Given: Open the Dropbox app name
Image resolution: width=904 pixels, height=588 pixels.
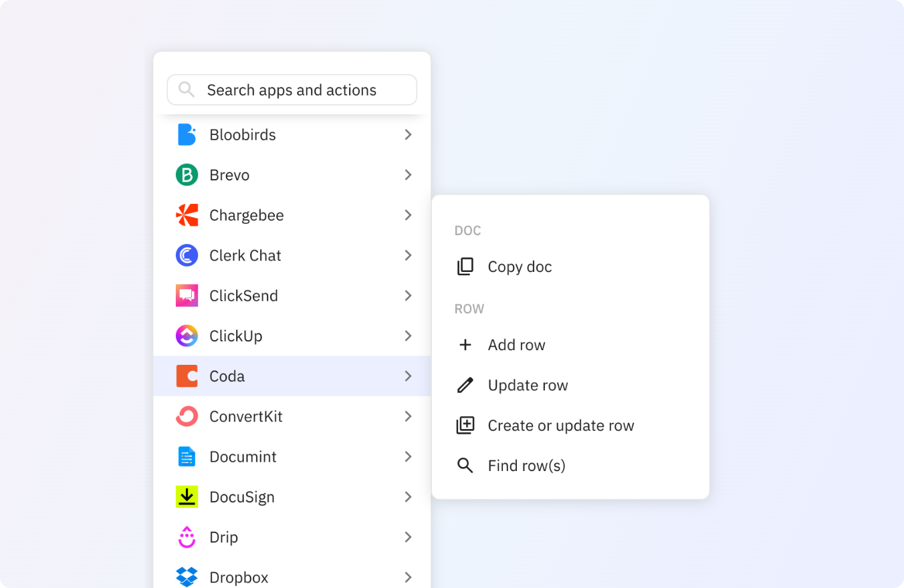Looking at the screenshot, I should [x=239, y=577].
